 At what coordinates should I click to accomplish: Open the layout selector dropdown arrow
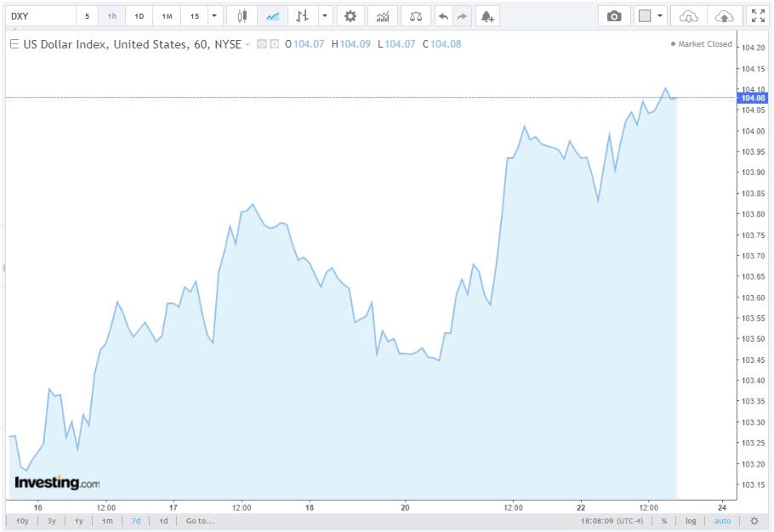(660, 16)
